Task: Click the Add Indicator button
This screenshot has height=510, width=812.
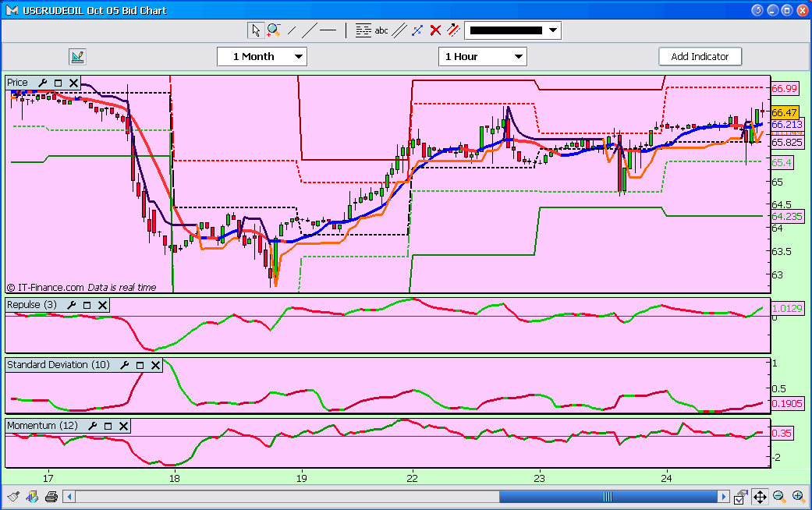Action: [x=700, y=56]
